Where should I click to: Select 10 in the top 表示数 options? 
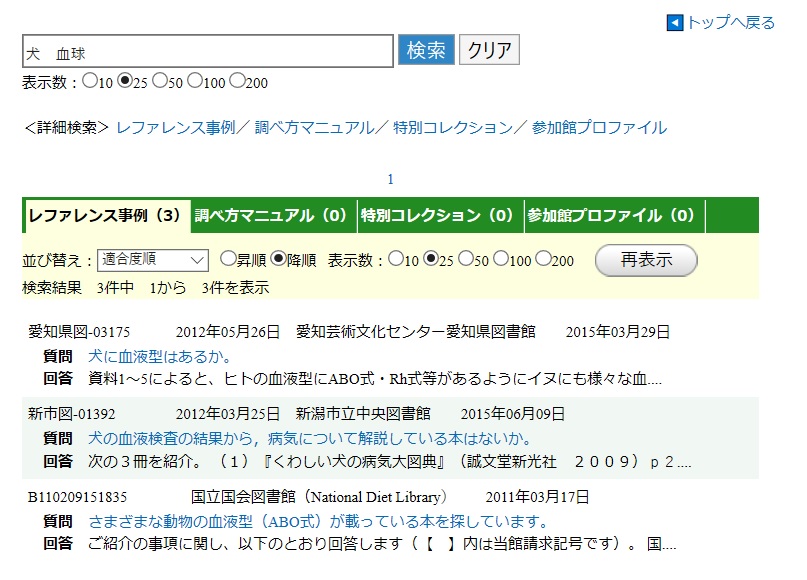click(90, 80)
